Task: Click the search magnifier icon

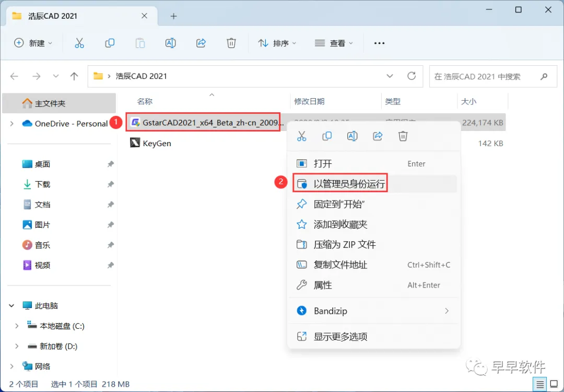Action: pyautogui.click(x=544, y=76)
